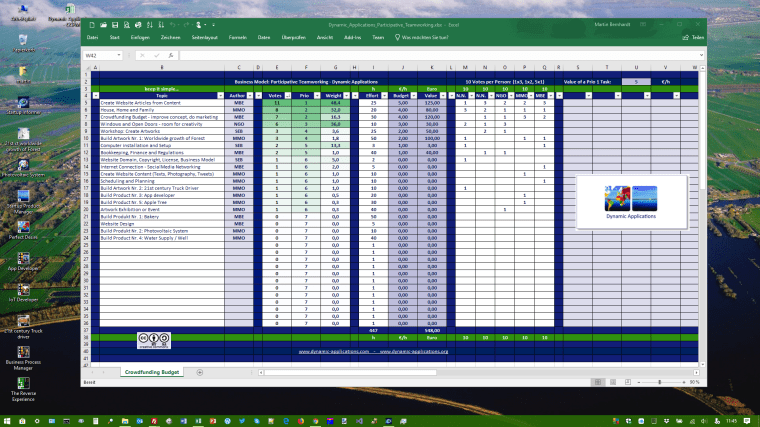Select the Crowdfunding Budget sheet tab

point(151,372)
